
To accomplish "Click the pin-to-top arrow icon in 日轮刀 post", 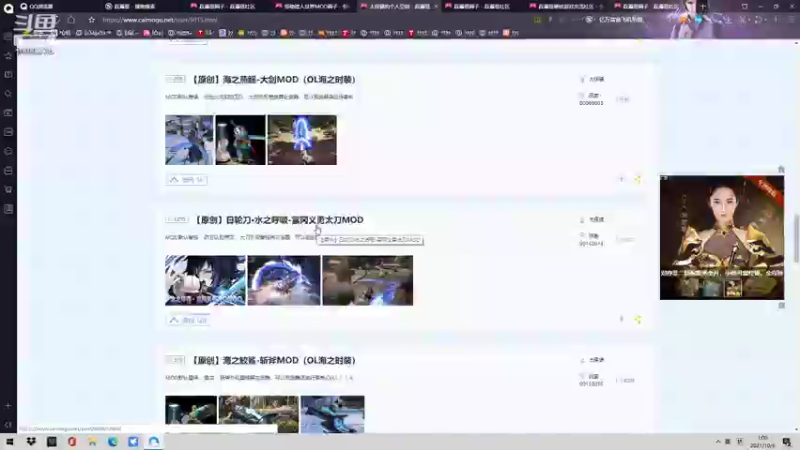I will coord(621,319).
